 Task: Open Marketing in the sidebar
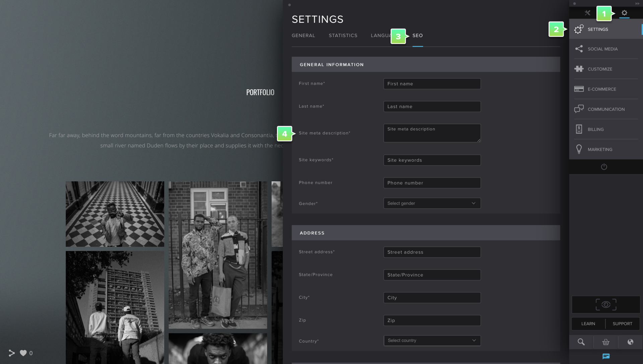tap(606, 149)
